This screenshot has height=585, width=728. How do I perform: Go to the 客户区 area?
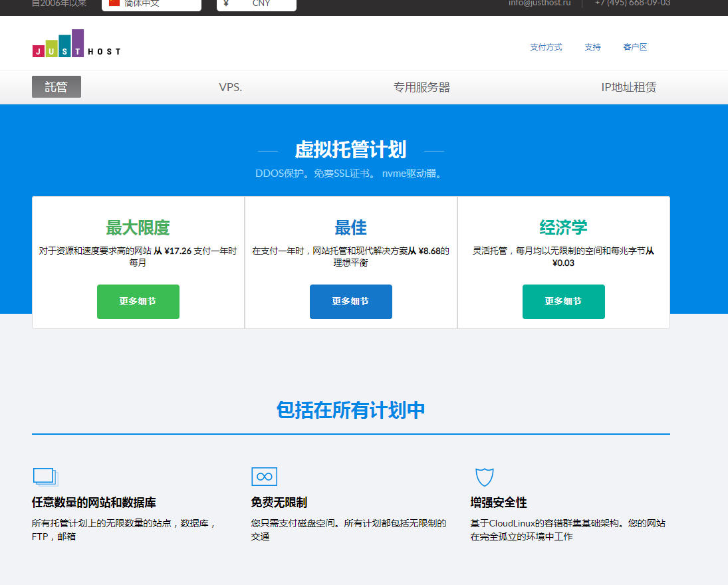[634, 47]
